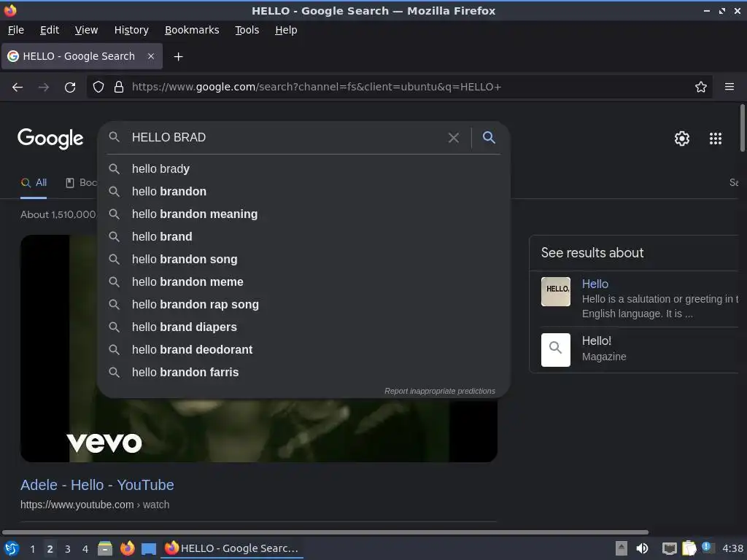Click into the HELLO BRAD search field
Screen dimensions: 747x560
coord(286,138)
